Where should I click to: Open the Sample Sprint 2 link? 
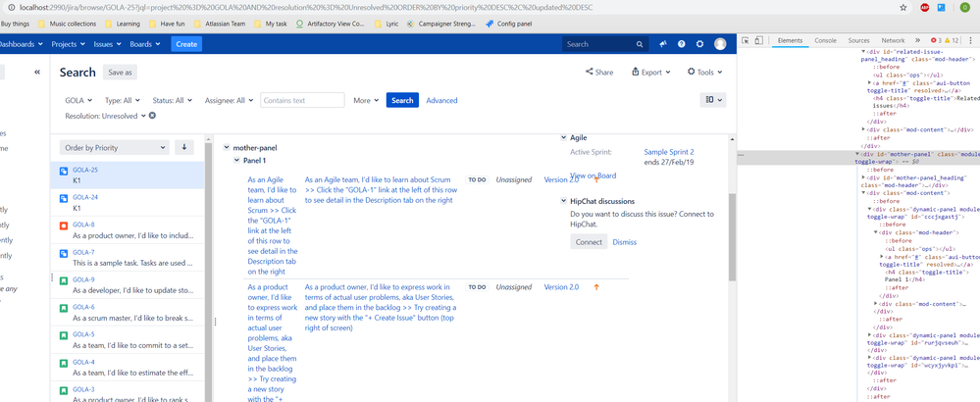pos(669,152)
